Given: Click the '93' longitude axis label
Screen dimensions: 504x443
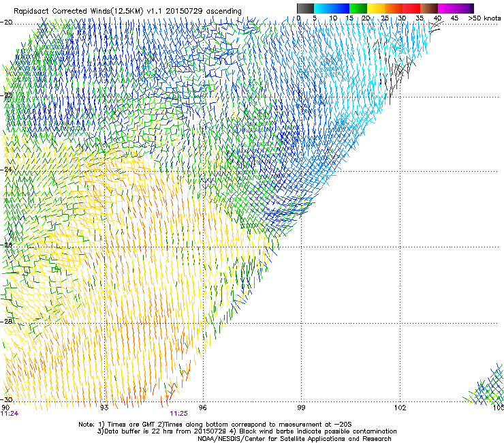Looking at the screenshot, I should tap(104, 408).
